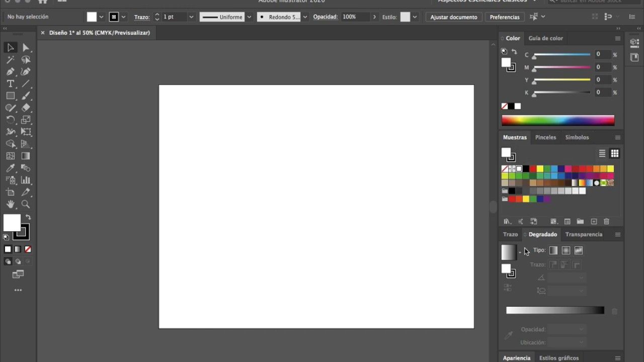Switch swatches panel to list view
644x362 pixels.
pos(602,153)
